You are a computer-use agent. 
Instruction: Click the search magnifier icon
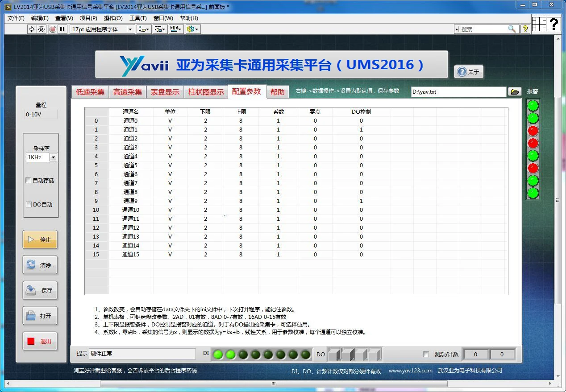(x=512, y=29)
